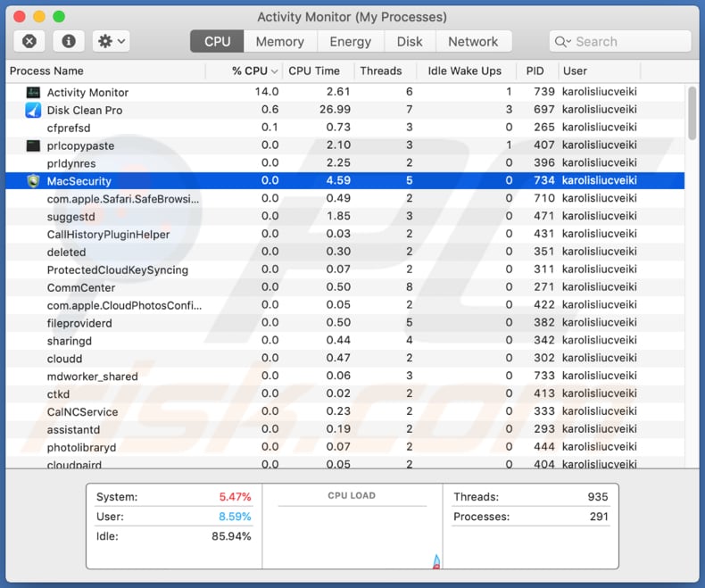The height and width of the screenshot is (588, 705).
Task: Click the MacSecurity shield icon
Action: coord(33,181)
